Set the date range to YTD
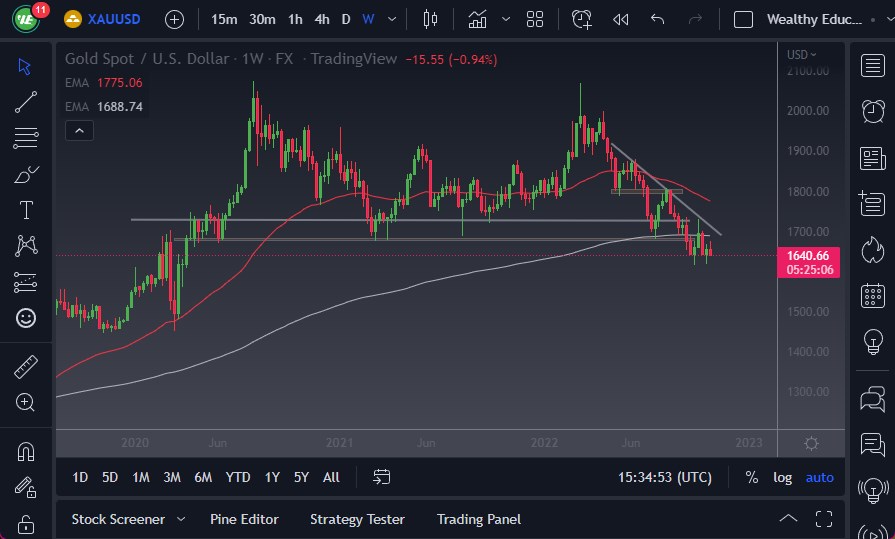 [238, 477]
